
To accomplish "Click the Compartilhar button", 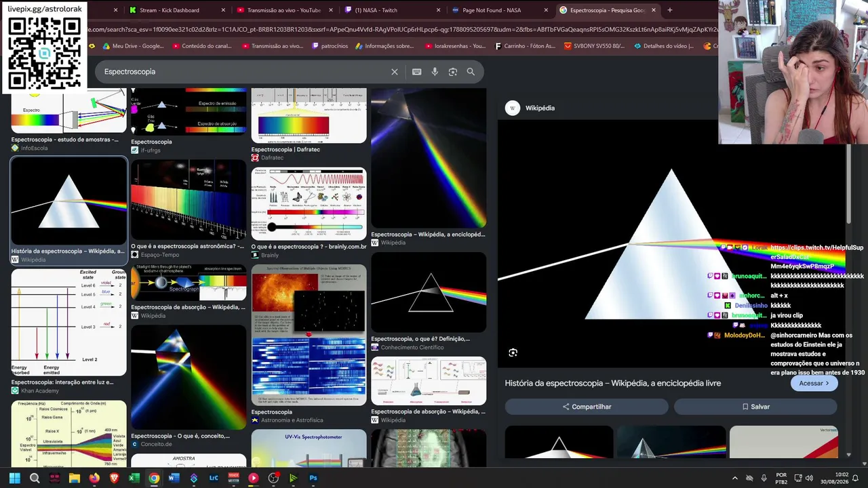I will (587, 407).
